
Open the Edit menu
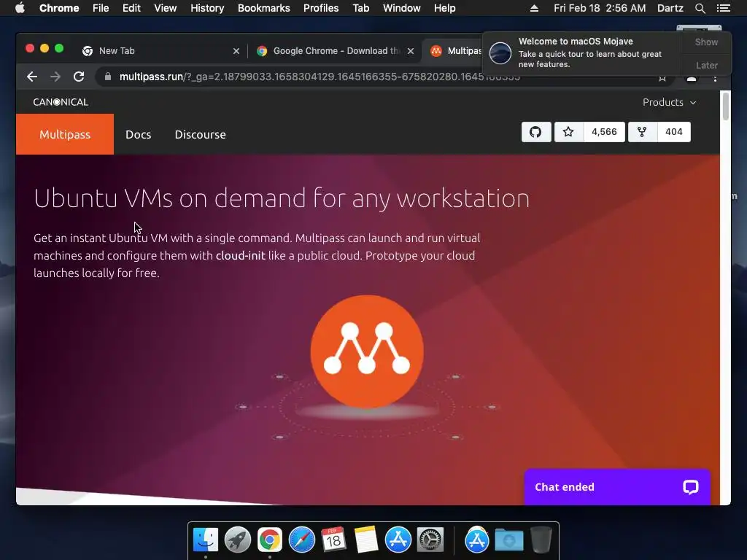coord(131,8)
